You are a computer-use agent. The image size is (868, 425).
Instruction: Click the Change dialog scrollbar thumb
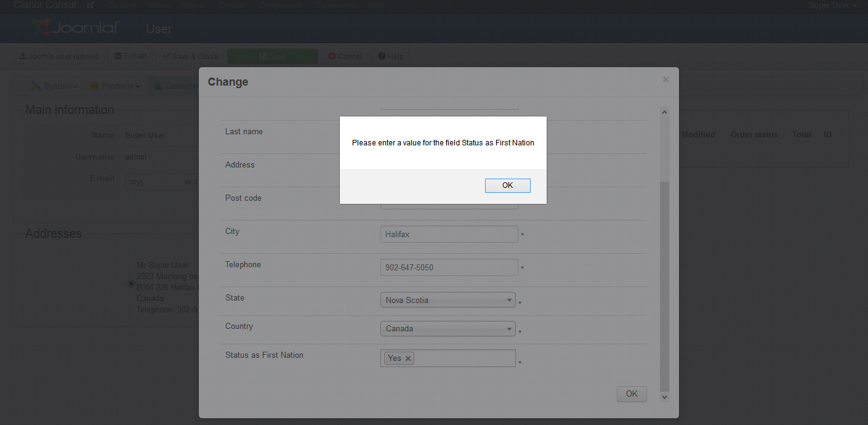point(664,286)
